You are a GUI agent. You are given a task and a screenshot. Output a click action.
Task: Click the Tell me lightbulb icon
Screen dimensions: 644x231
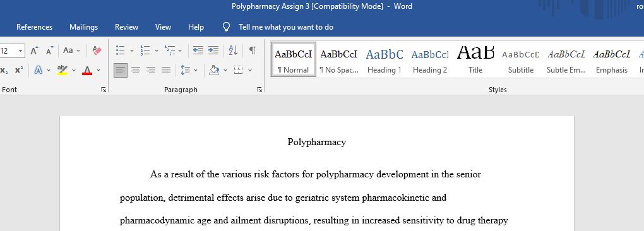226,27
